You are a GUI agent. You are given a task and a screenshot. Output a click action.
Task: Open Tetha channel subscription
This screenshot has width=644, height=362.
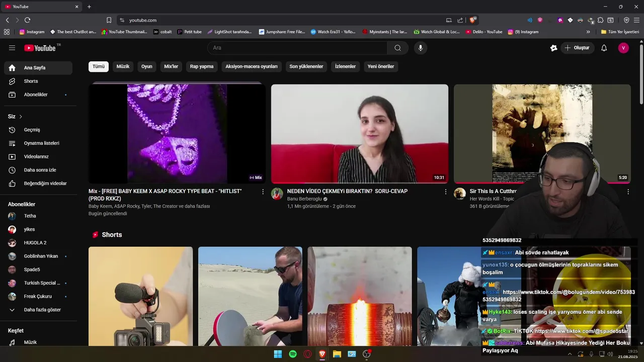pyautogui.click(x=38, y=216)
